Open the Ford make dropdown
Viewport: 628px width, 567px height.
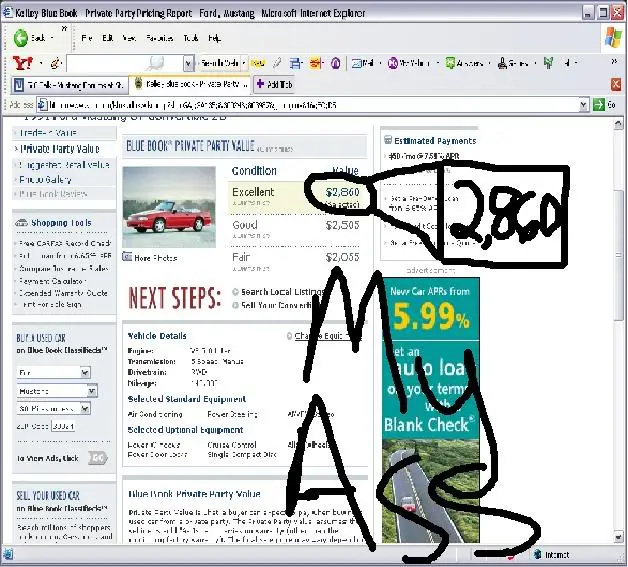pyautogui.click(x=85, y=373)
